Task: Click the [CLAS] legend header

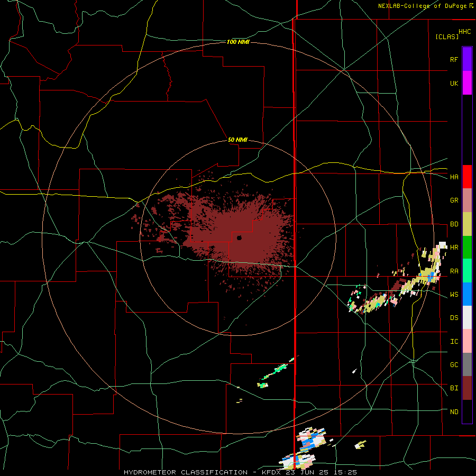Action: [447, 36]
